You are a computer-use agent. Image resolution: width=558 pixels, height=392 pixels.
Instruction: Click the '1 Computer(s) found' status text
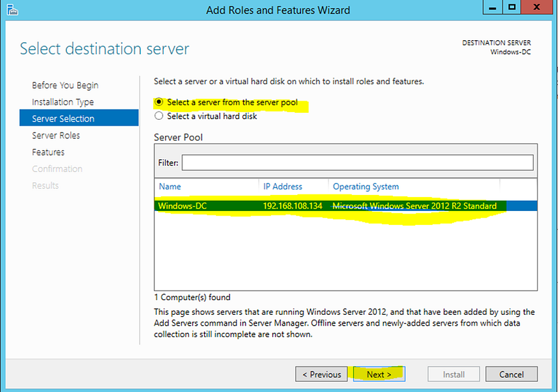coord(192,297)
